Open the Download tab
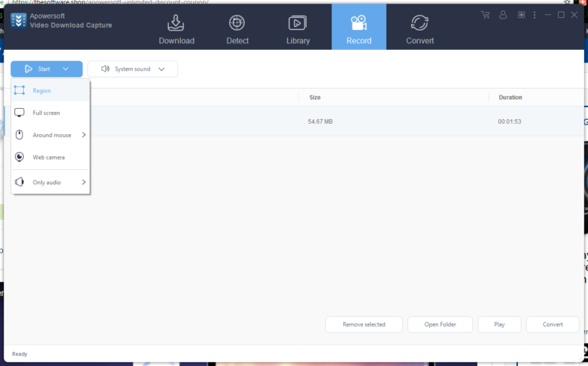 tap(176, 30)
